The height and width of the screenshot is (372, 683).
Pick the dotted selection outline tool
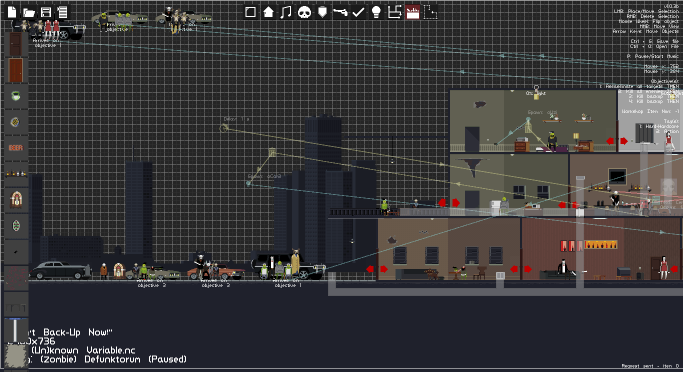[430, 12]
